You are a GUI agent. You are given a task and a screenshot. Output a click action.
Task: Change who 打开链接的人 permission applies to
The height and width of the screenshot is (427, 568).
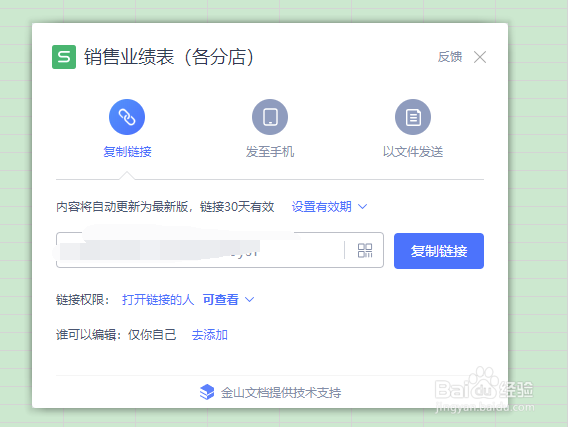pos(158,300)
